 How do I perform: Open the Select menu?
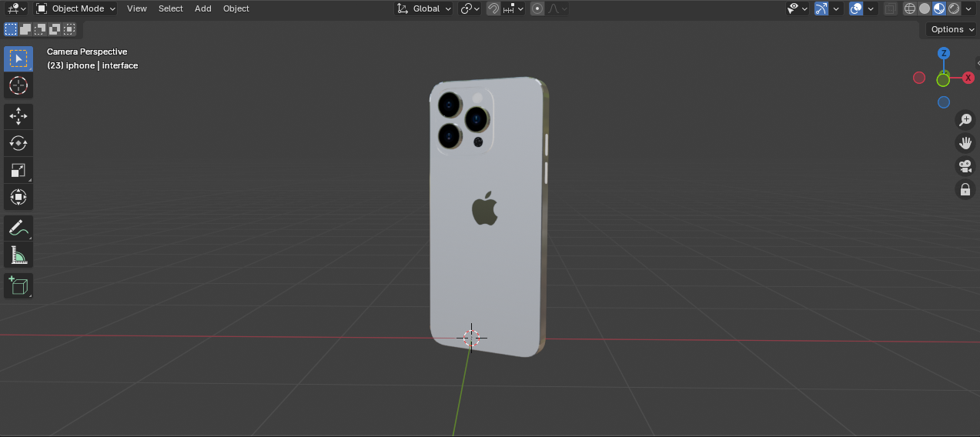(x=171, y=8)
